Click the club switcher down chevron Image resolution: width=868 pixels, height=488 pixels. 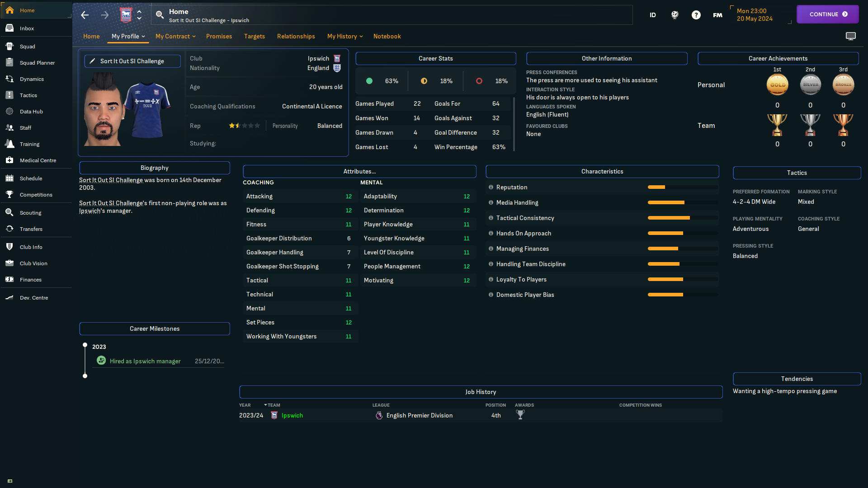(x=139, y=19)
